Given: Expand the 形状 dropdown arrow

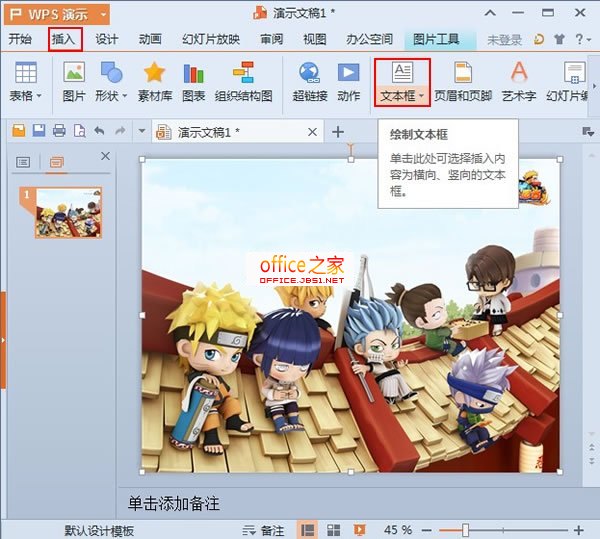Looking at the screenshot, I should [124, 96].
